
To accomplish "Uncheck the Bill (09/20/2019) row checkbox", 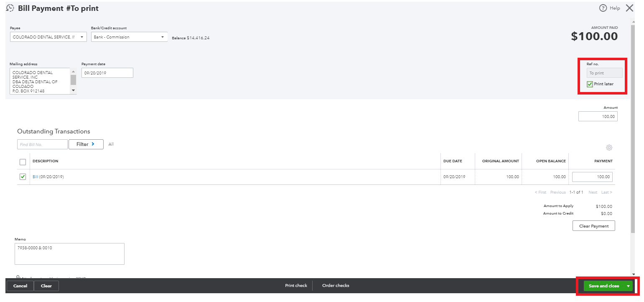I will [23, 177].
